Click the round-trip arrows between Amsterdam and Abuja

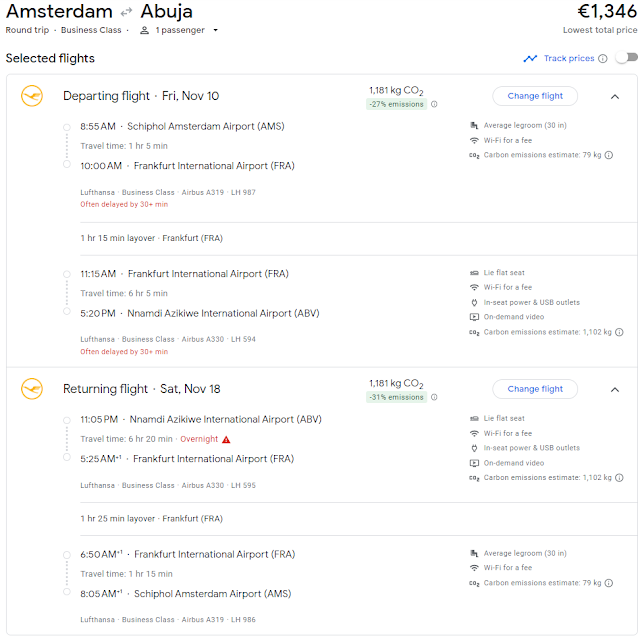click(126, 12)
